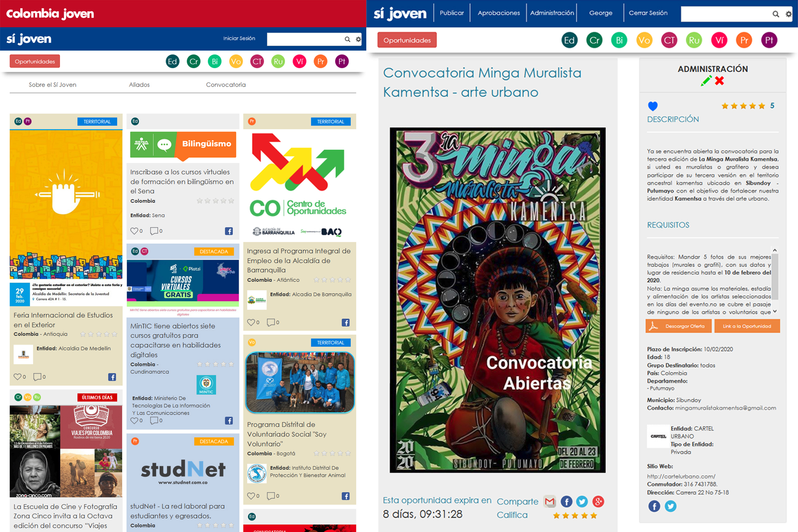Open the George user menu item
798x532 pixels.
tap(601, 13)
